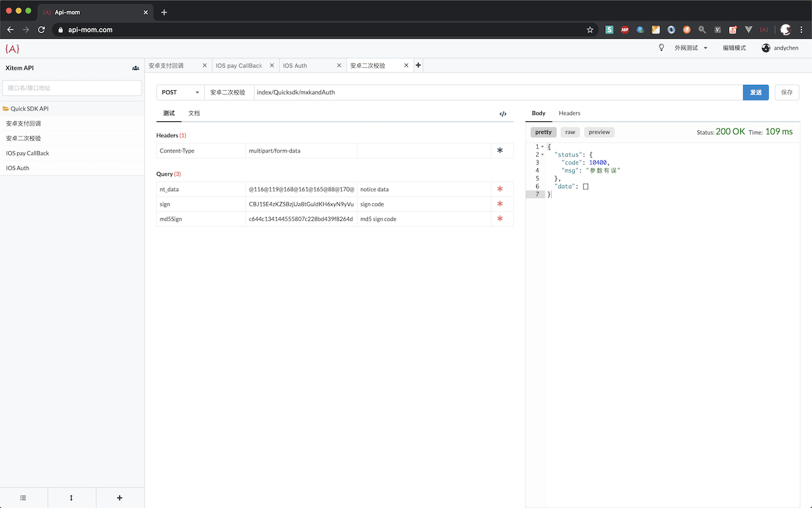
Task: Click the browser back arrow
Action: pos(10,30)
